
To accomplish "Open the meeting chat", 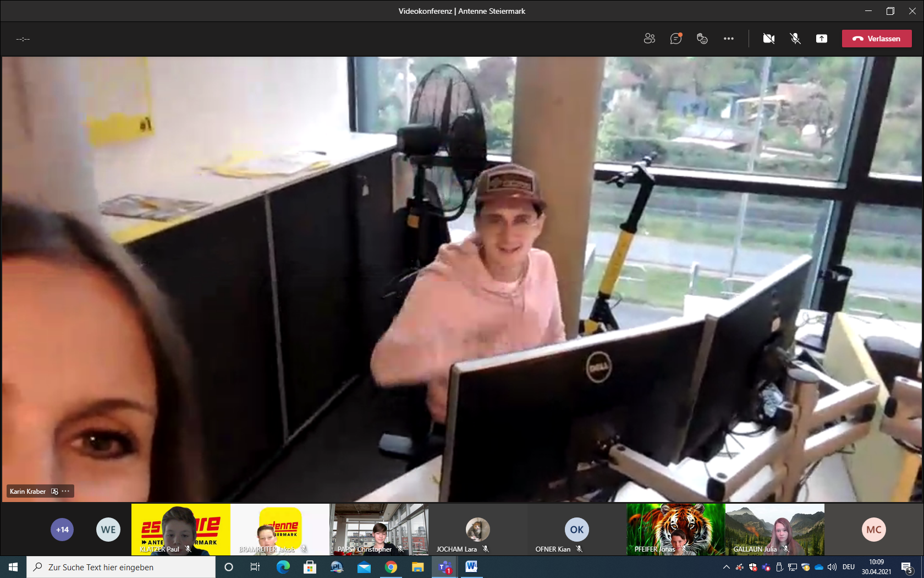I will click(675, 39).
